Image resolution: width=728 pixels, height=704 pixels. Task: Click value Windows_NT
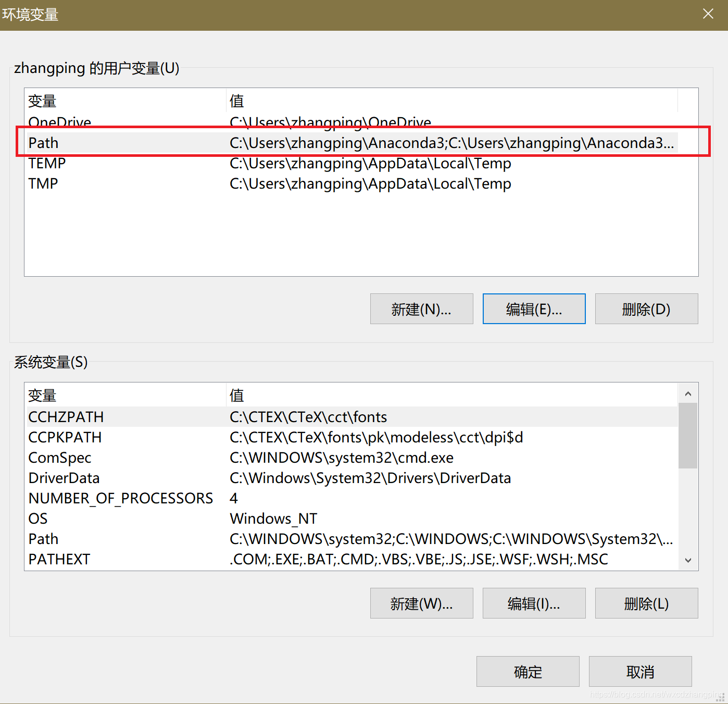[x=273, y=518]
